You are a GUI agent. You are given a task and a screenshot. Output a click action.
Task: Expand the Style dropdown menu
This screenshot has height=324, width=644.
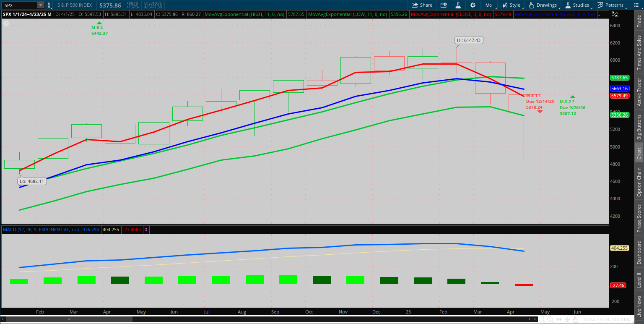click(x=511, y=5)
